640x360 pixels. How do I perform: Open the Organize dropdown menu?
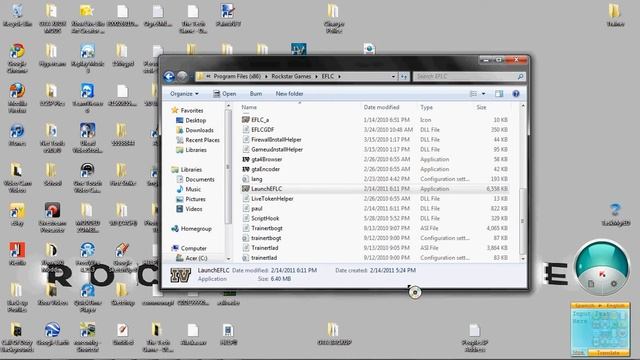pyautogui.click(x=184, y=94)
